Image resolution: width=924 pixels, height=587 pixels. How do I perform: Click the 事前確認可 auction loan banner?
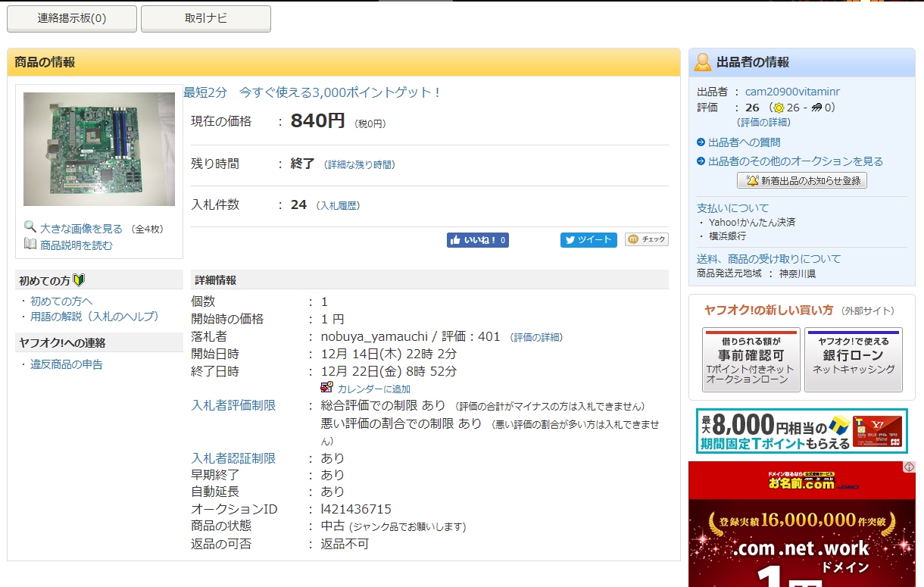tap(751, 359)
